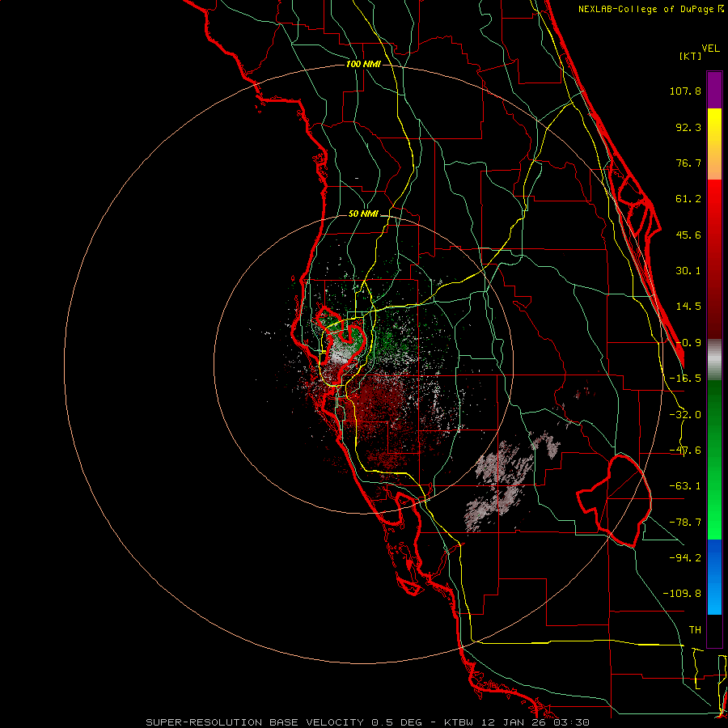Click the 76.7 scale value
Viewport: 728px width, 728px height.
[x=688, y=163]
